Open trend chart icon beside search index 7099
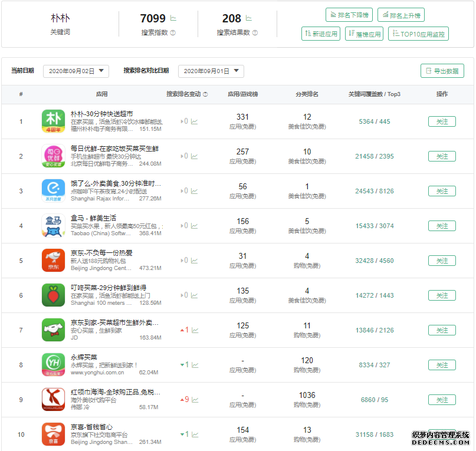The height and width of the screenshot is (451, 476). (x=173, y=19)
